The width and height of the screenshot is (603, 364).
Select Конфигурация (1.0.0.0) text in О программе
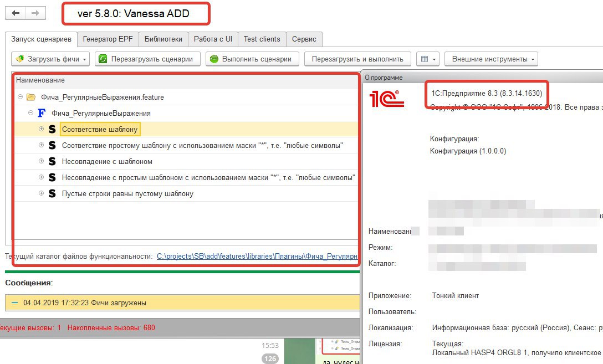[468, 151]
